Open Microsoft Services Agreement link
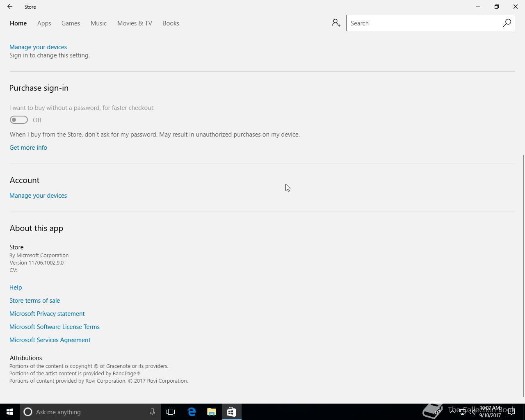Image resolution: width=525 pixels, height=420 pixels. [50, 340]
